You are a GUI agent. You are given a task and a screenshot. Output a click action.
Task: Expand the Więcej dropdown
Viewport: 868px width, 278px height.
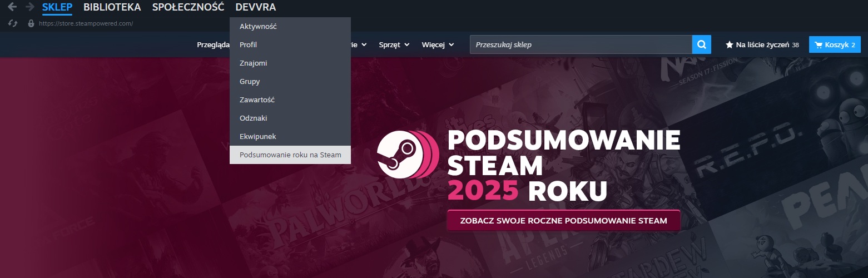coord(438,44)
